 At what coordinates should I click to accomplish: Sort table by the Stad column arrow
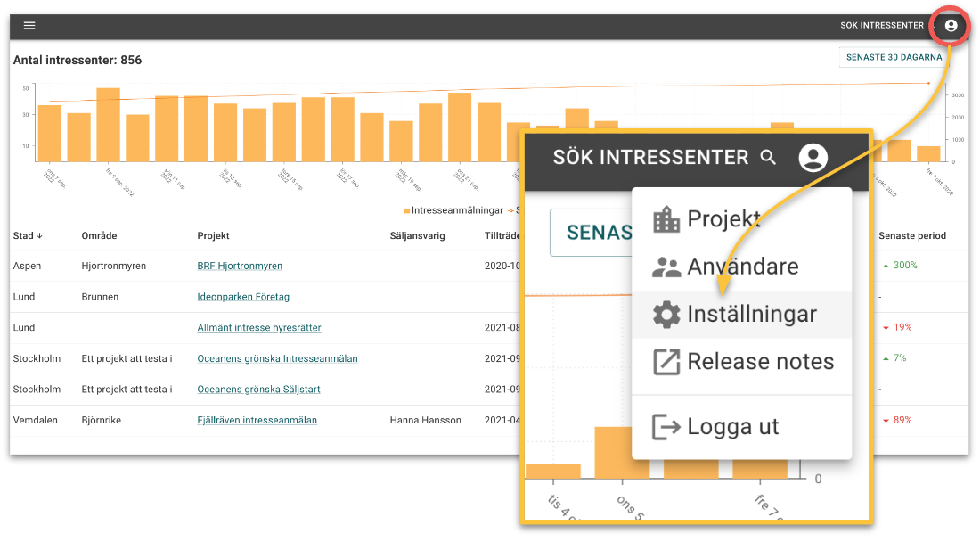tap(38, 236)
